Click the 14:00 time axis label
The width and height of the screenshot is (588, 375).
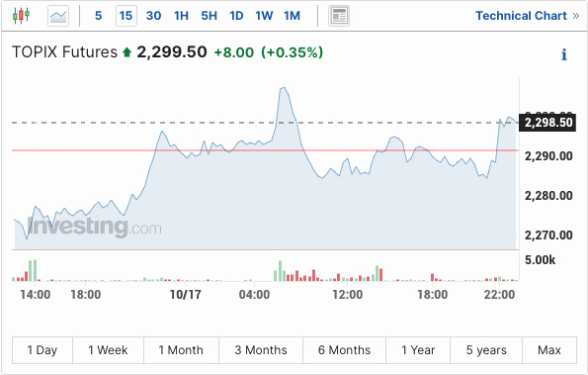click(36, 295)
